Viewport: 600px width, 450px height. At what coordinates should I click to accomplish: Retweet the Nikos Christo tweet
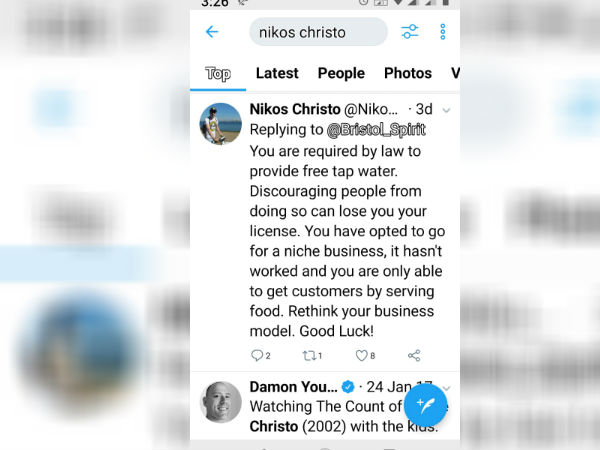coord(312,356)
